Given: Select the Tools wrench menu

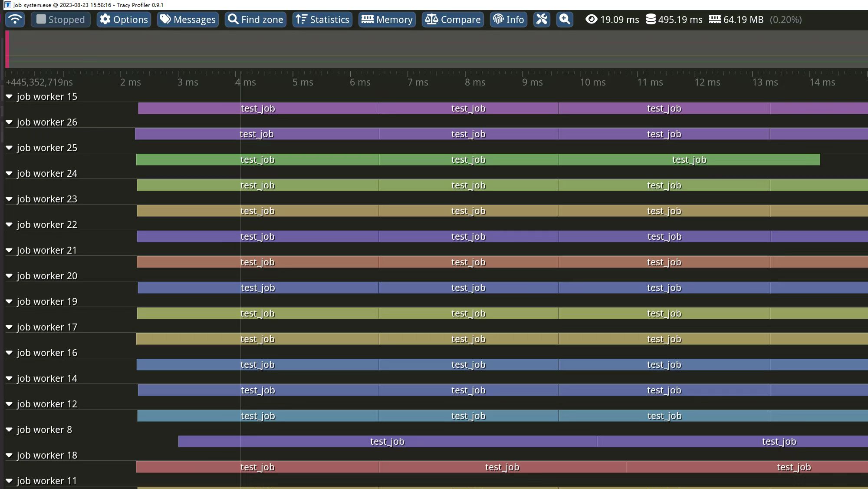Looking at the screenshot, I should (x=542, y=19).
